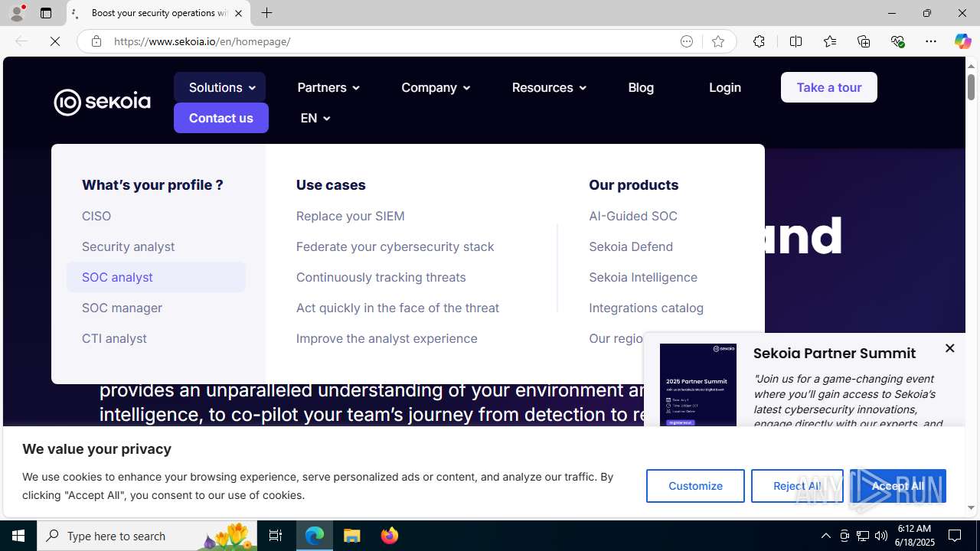
Task: Stop loading the page
Action: coord(55,41)
